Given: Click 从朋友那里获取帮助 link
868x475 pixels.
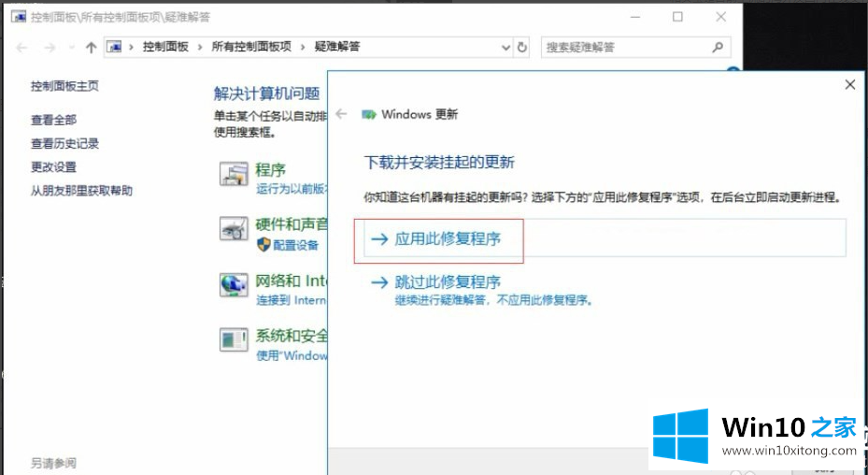Looking at the screenshot, I should click(81, 190).
